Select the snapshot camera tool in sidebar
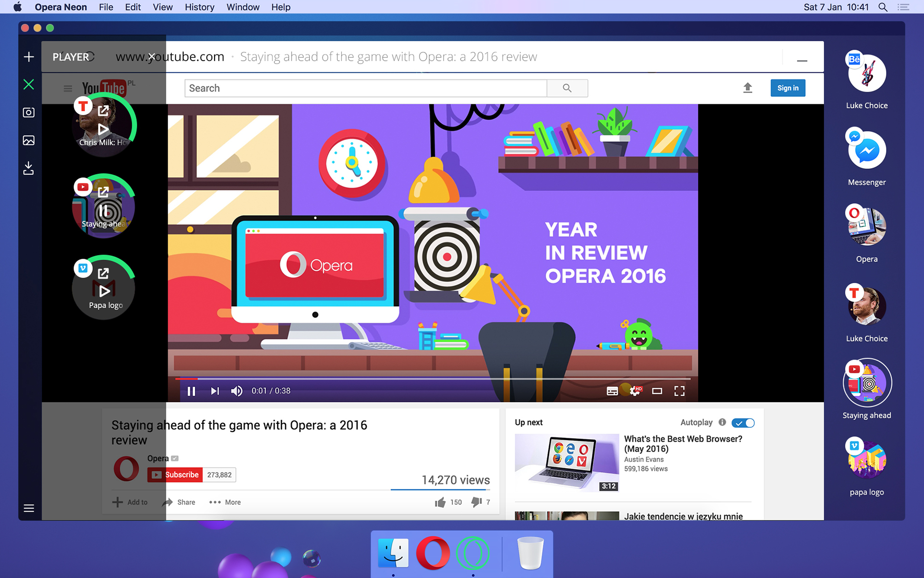 coord(29,112)
